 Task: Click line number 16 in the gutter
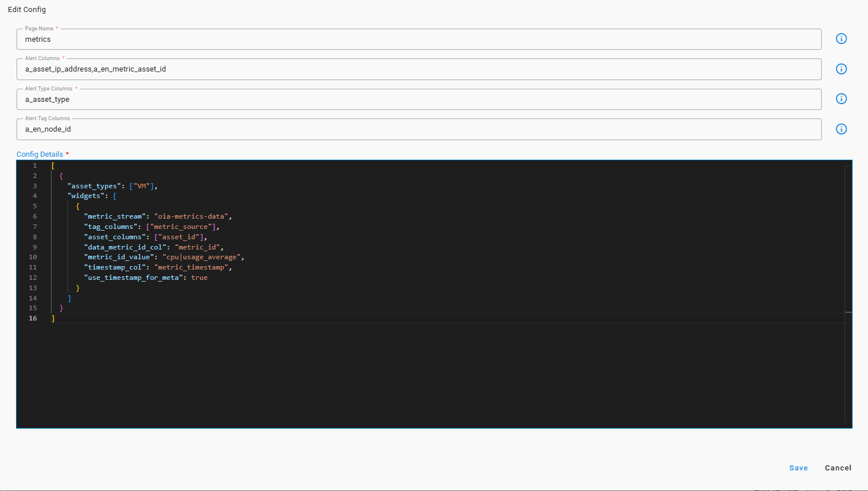coord(33,318)
